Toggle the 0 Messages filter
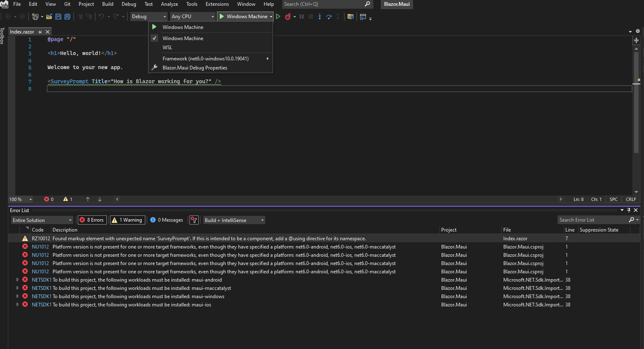644x349 pixels. [166, 220]
